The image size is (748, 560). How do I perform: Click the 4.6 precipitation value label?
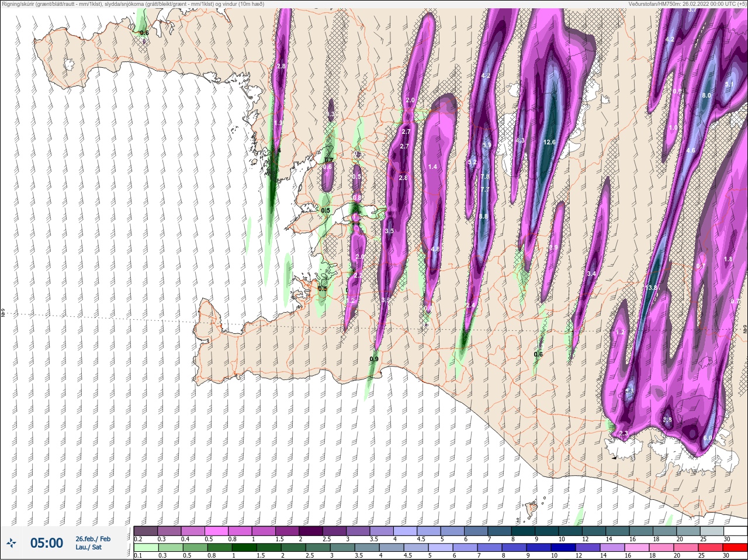coord(691,150)
